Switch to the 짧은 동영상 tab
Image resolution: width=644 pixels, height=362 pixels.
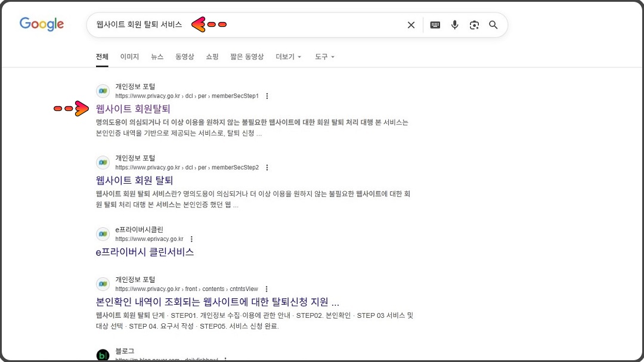[247, 57]
